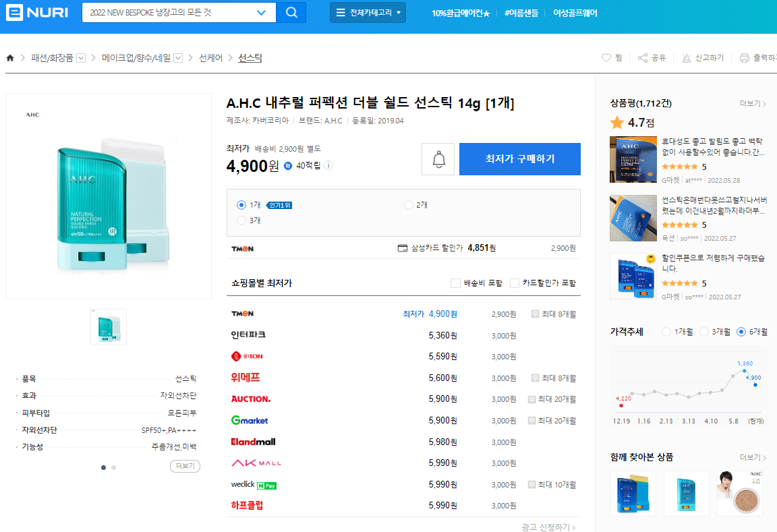
Task: Click the price alert bell icon
Action: [x=438, y=159]
